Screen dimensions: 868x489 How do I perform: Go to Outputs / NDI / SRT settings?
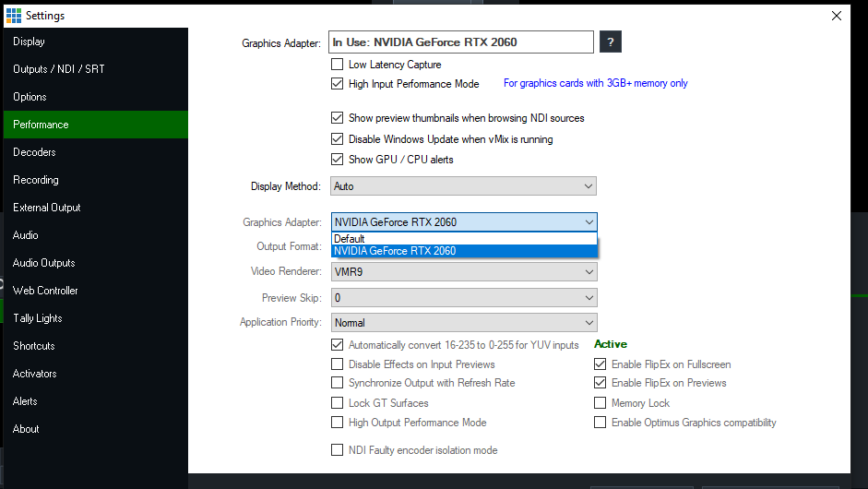(x=96, y=69)
